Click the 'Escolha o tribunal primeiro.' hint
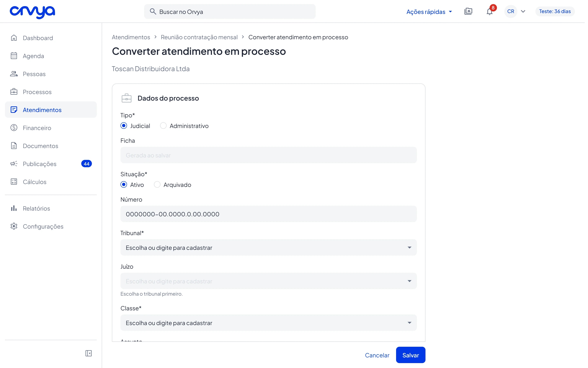The width and height of the screenshot is (588, 368). click(152, 294)
